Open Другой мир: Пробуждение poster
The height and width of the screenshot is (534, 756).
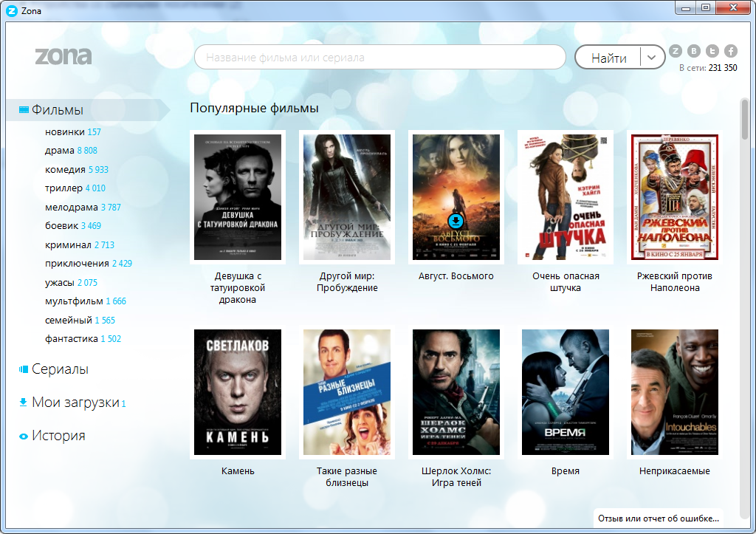[347, 196]
